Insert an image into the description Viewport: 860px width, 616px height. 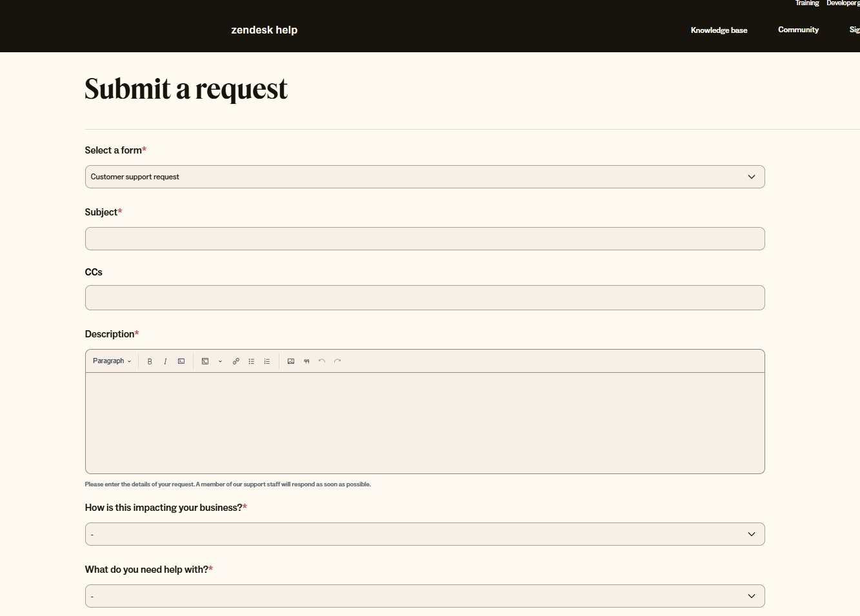(x=291, y=361)
